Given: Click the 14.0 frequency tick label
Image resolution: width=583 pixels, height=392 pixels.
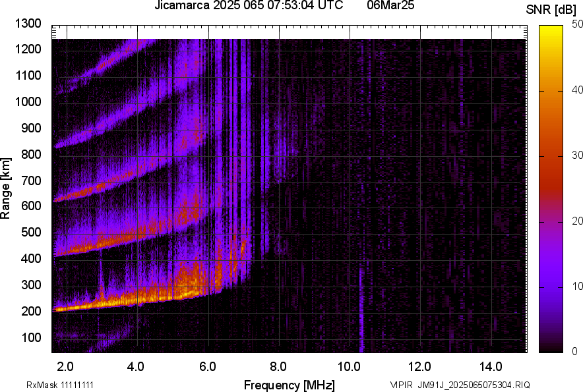Looking at the screenshot, I should [491, 366].
